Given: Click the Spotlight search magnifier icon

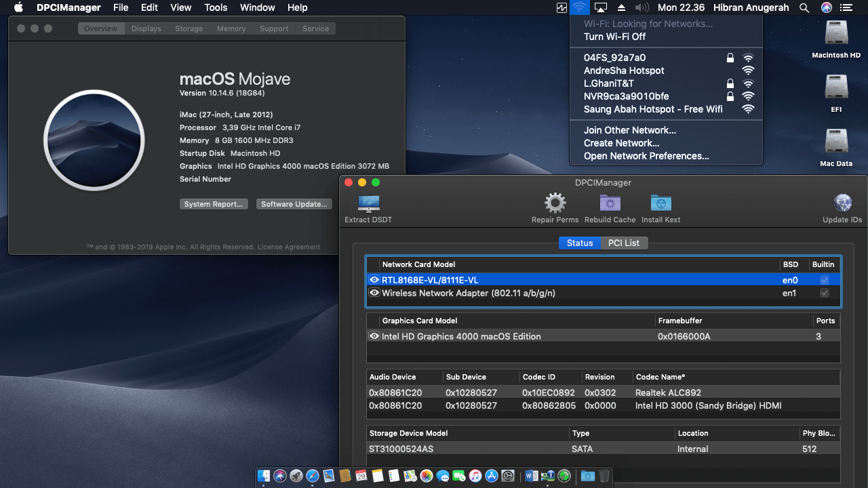Looking at the screenshot, I should point(804,7).
